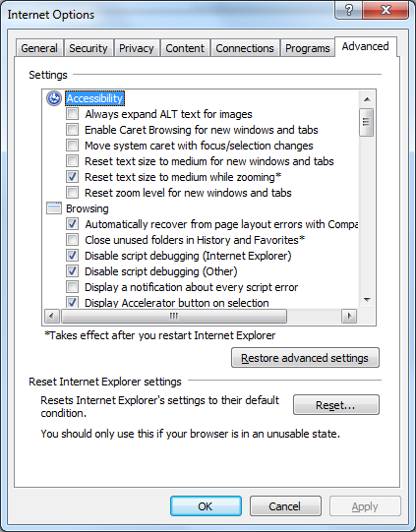Click the horizontal scroll right arrow
Screen dimensions: 416x532
click(x=349, y=317)
